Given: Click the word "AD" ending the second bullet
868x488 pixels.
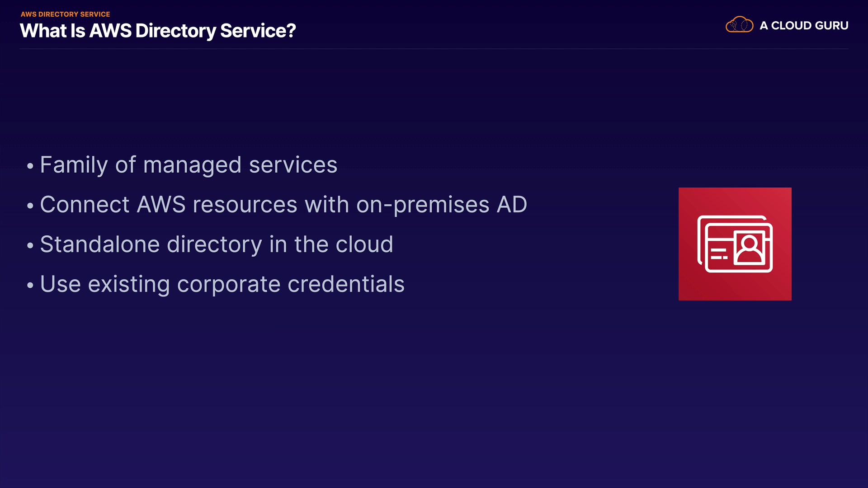Looking at the screenshot, I should coord(512,204).
